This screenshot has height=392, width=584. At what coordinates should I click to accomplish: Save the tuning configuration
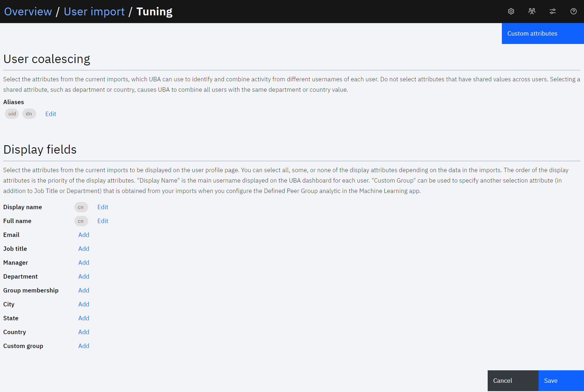click(x=561, y=381)
